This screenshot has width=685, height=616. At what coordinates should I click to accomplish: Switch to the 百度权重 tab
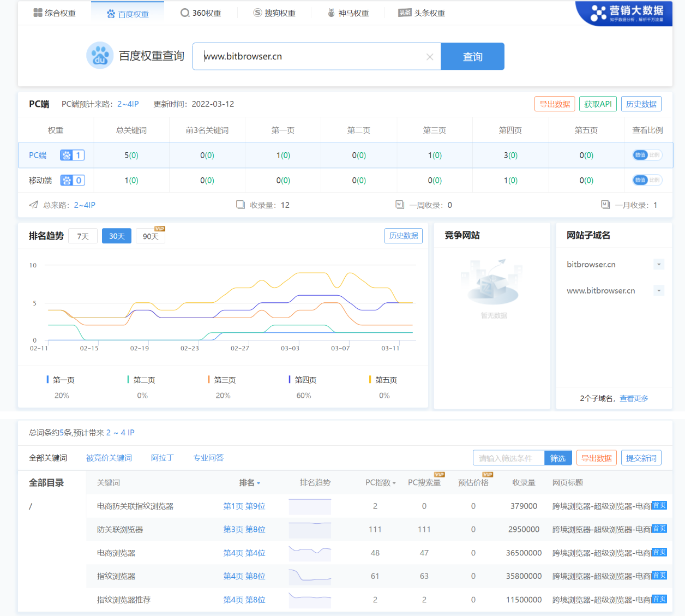(128, 14)
